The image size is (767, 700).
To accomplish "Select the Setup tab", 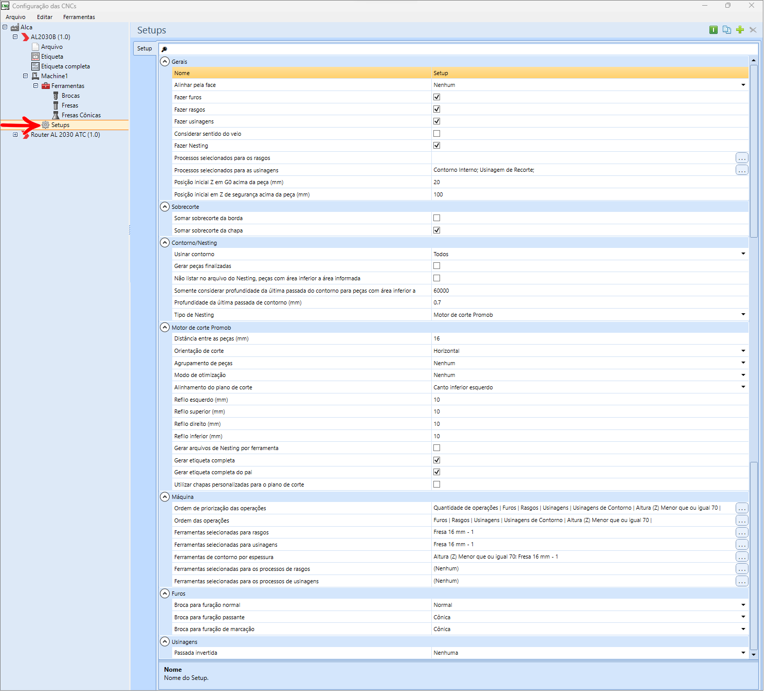I will click(144, 48).
